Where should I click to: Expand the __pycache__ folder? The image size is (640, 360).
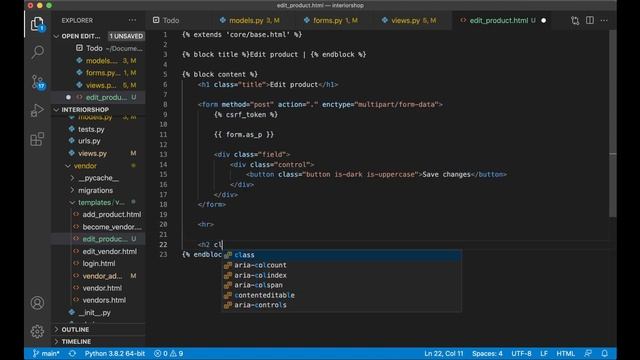pyautogui.click(x=98, y=178)
